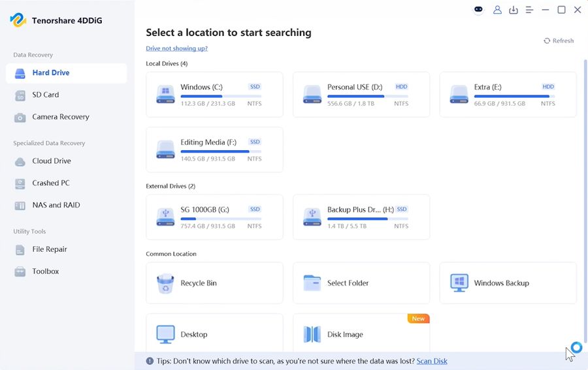The width and height of the screenshot is (588, 370).
Task: Choose Crashed PC recovery option
Action: tap(67, 183)
